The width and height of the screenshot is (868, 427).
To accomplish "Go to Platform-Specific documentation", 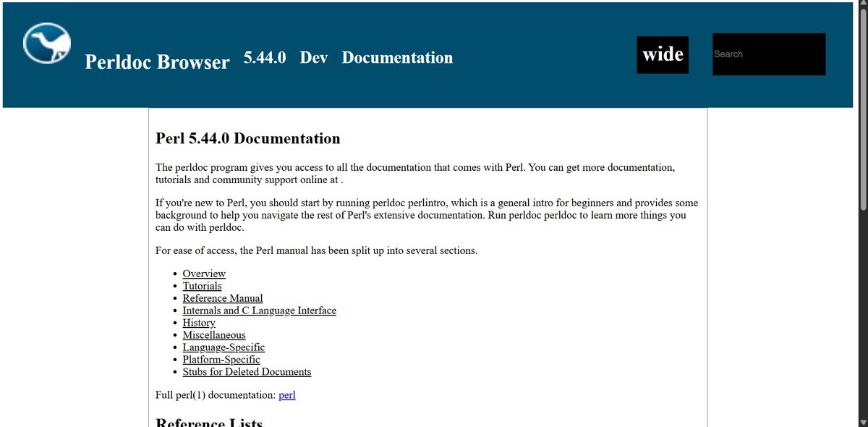I will click(221, 360).
